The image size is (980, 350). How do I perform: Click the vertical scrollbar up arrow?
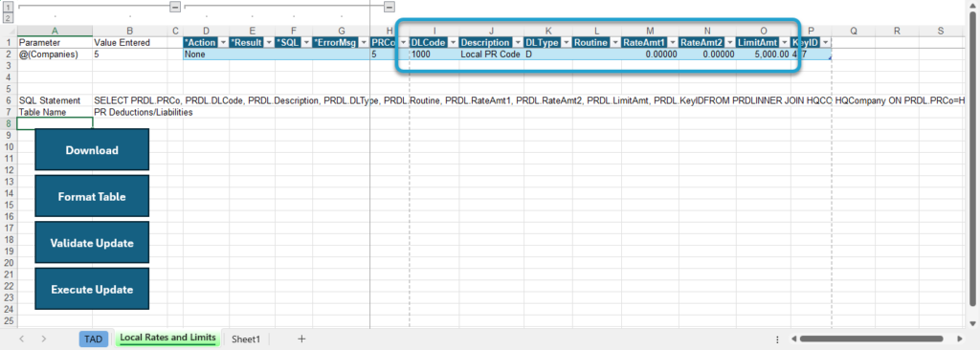(973, 5)
